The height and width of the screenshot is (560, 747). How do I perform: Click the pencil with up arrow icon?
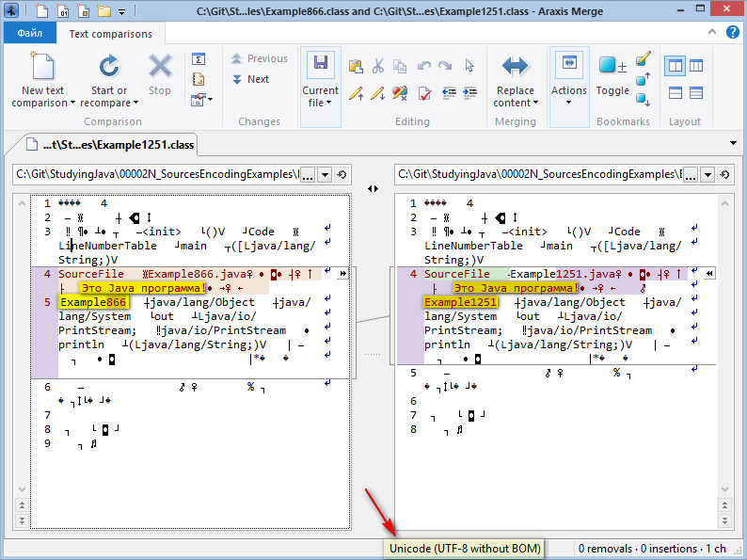[356, 93]
